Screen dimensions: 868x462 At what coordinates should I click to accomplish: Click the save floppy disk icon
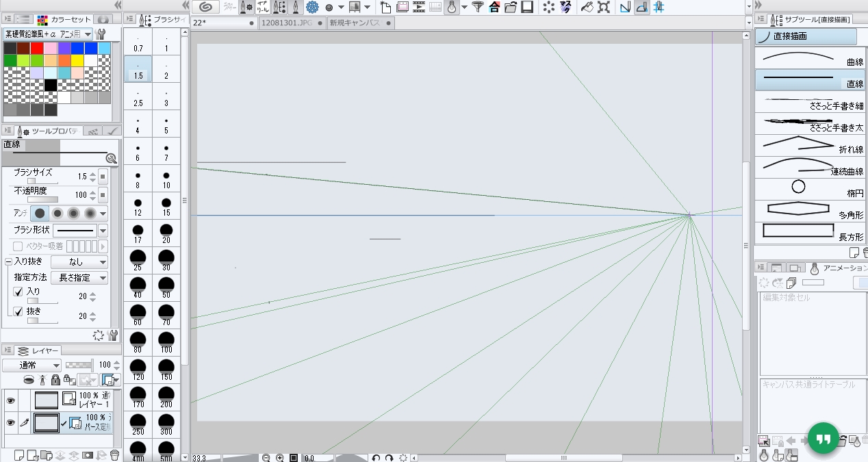pos(526,8)
